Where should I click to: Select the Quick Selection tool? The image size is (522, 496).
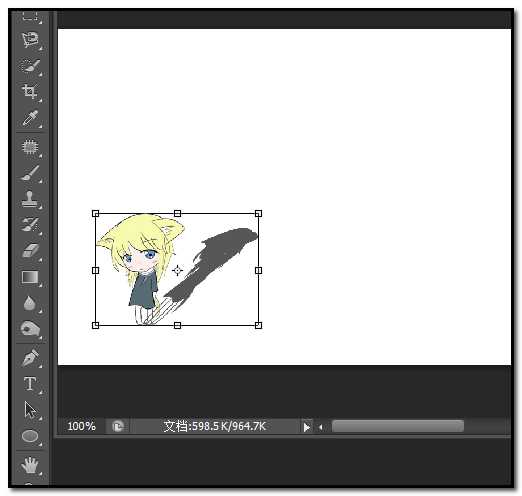coord(30,65)
